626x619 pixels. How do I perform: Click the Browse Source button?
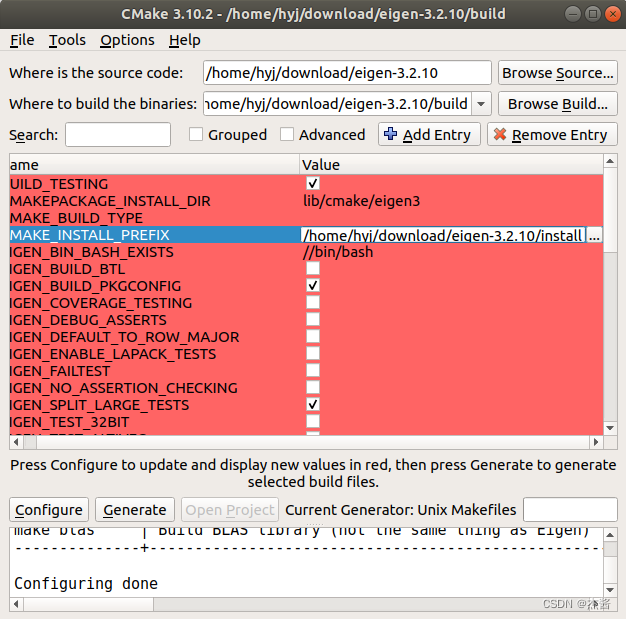click(558, 73)
